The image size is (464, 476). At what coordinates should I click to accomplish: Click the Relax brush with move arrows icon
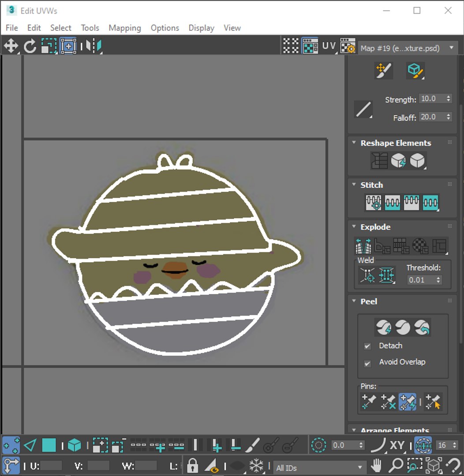coord(384,71)
